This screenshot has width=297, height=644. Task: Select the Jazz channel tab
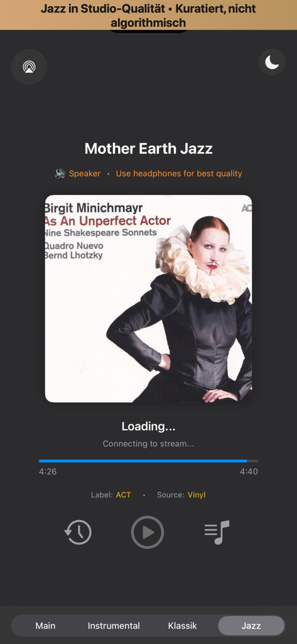coord(251,626)
